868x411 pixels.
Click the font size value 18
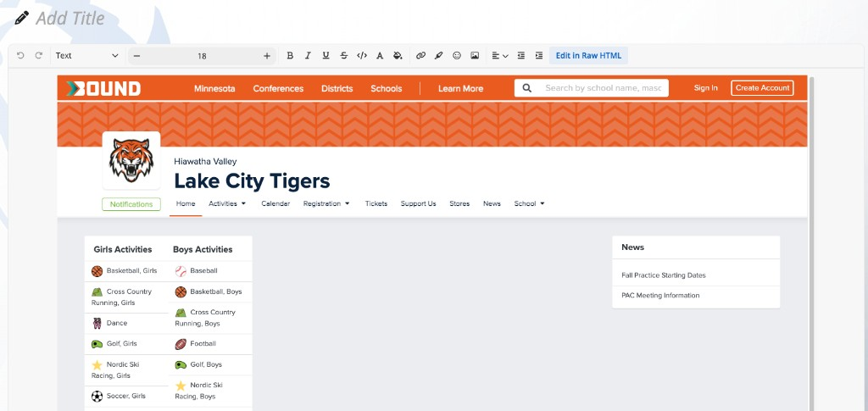(202, 56)
